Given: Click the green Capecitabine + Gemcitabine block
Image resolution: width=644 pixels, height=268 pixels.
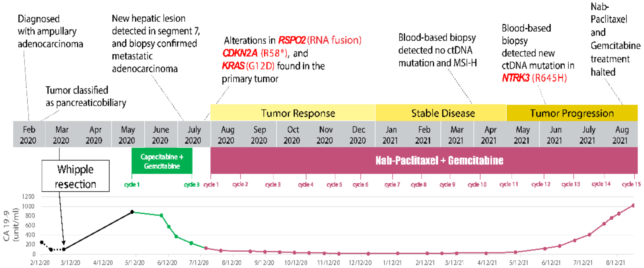Looking at the screenshot, I should click(x=162, y=161).
